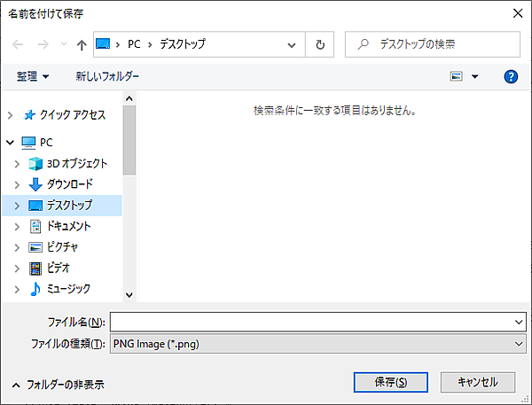
Task: Expand the ダウンロード node
Action: coord(17,185)
